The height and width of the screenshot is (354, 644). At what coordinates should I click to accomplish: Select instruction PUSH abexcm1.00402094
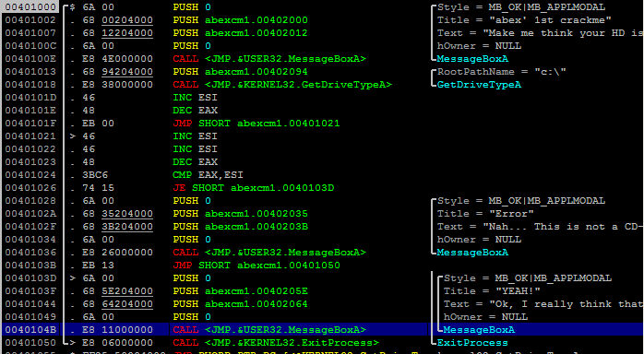(x=240, y=72)
